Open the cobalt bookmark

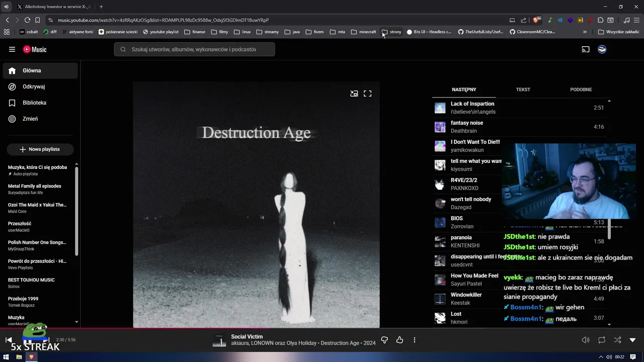[29, 32]
